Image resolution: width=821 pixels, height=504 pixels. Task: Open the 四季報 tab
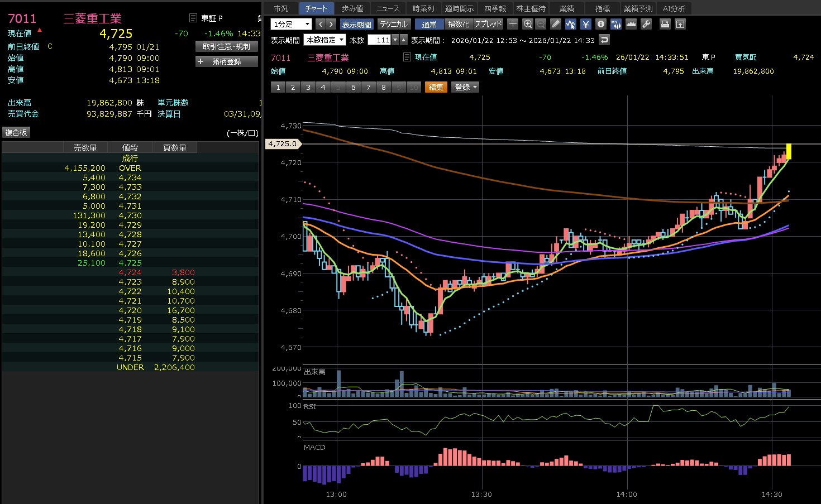point(495,8)
